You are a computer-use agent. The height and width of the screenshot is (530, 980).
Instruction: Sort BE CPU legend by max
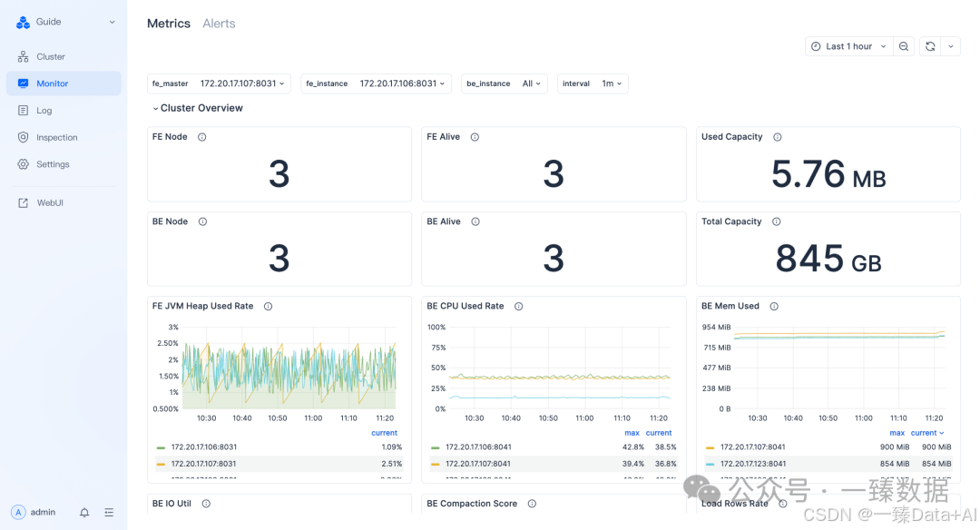(x=632, y=433)
